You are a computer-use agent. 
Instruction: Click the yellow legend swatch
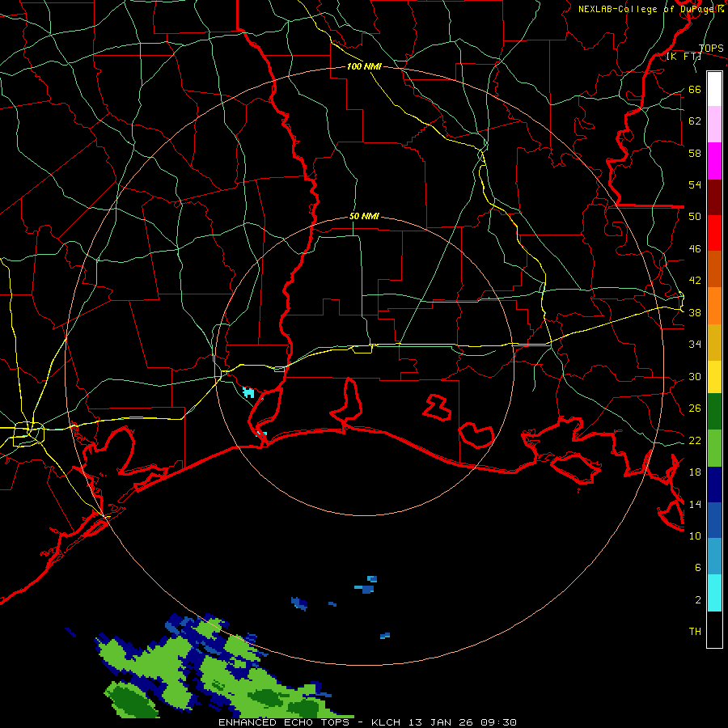(714, 377)
